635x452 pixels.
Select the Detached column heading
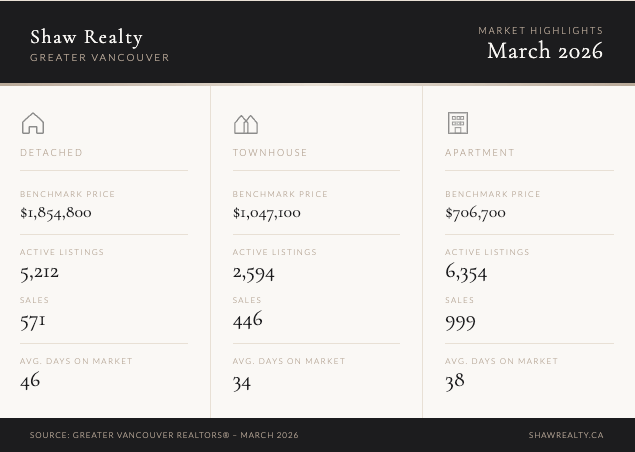pyautogui.click(x=51, y=153)
